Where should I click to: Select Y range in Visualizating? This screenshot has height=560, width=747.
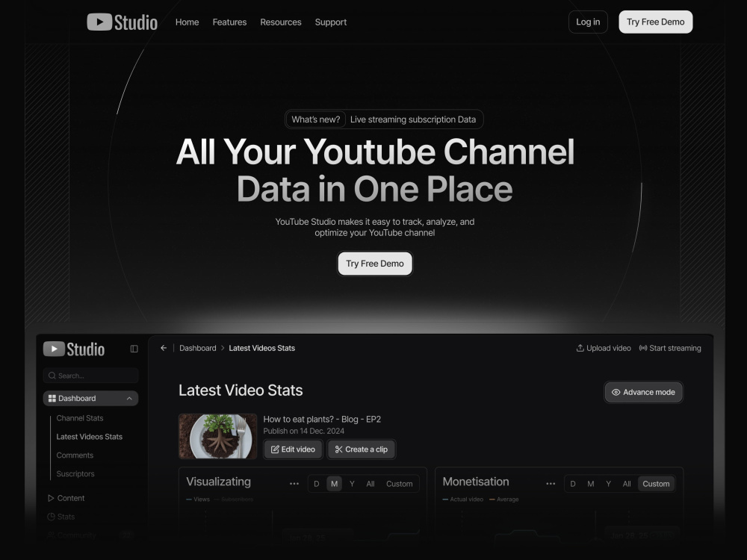pyautogui.click(x=352, y=484)
